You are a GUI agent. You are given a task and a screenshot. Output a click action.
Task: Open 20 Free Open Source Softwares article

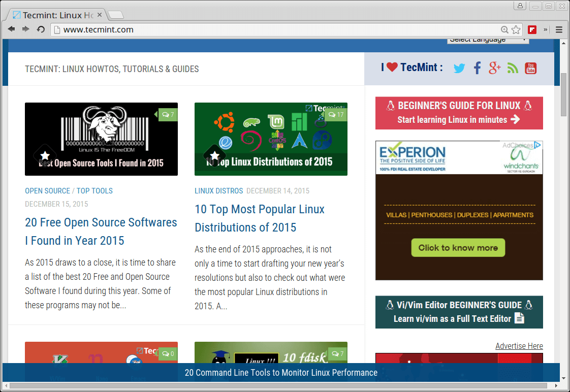pyautogui.click(x=101, y=232)
